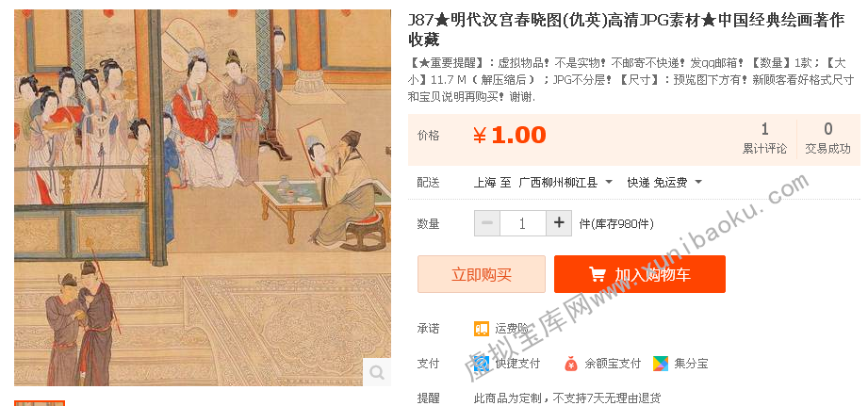The height and width of the screenshot is (406, 868).
Task: Decrease quantity with the minus button
Action: 487,223
